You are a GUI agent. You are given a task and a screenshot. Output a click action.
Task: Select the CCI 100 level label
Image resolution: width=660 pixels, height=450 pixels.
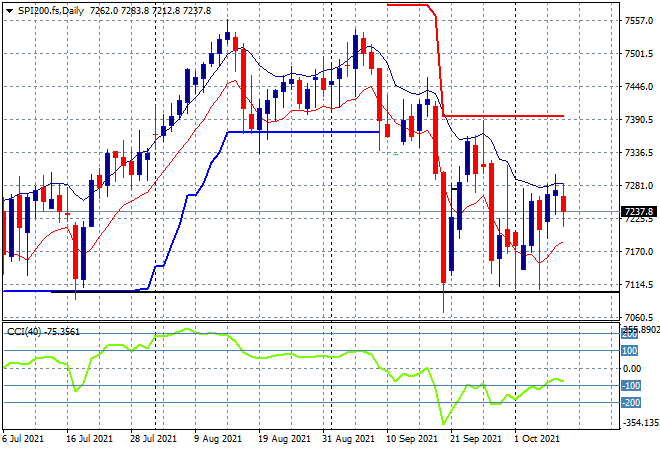click(x=630, y=351)
